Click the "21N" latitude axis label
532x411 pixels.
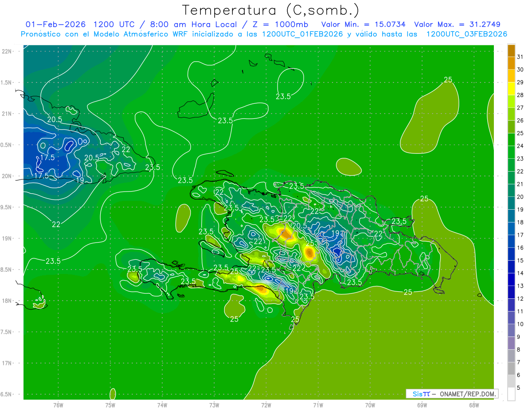pyautogui.click(x=7, y=114)
